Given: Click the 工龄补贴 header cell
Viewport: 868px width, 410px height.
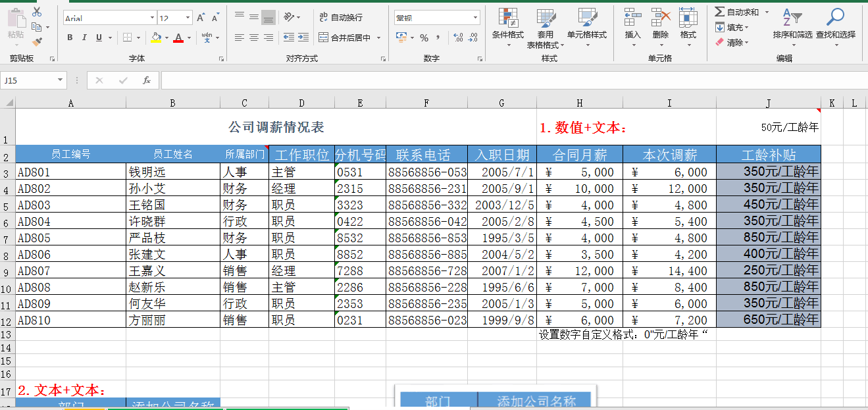Looking at the screenshot, I should (769, 155).
